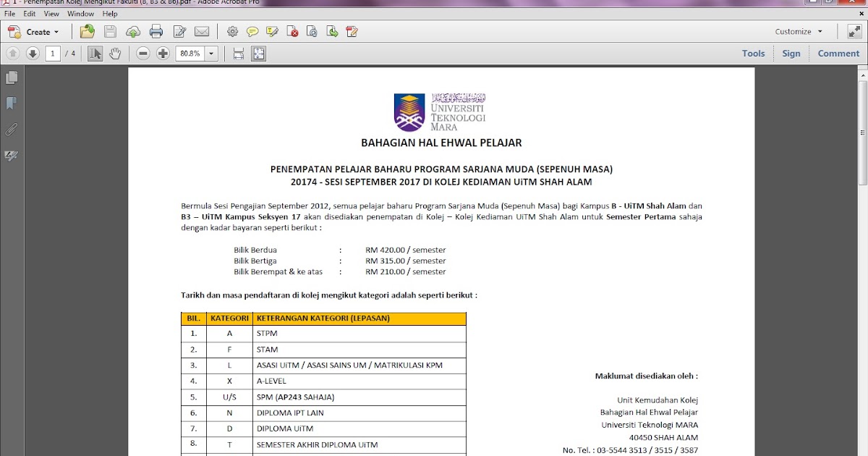868x456 pixels.
Task: Toggle fit one full page view
Action: [258, 54]
